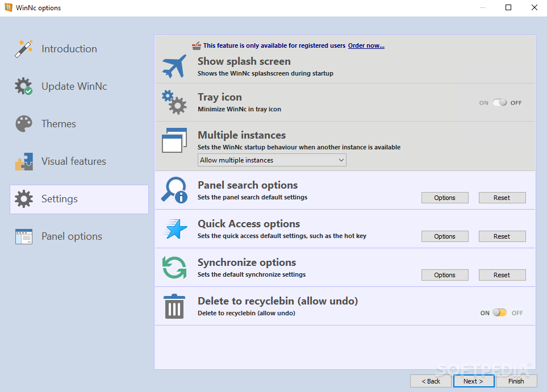
Task: Open Visual features section
Action: coord(79,161)
